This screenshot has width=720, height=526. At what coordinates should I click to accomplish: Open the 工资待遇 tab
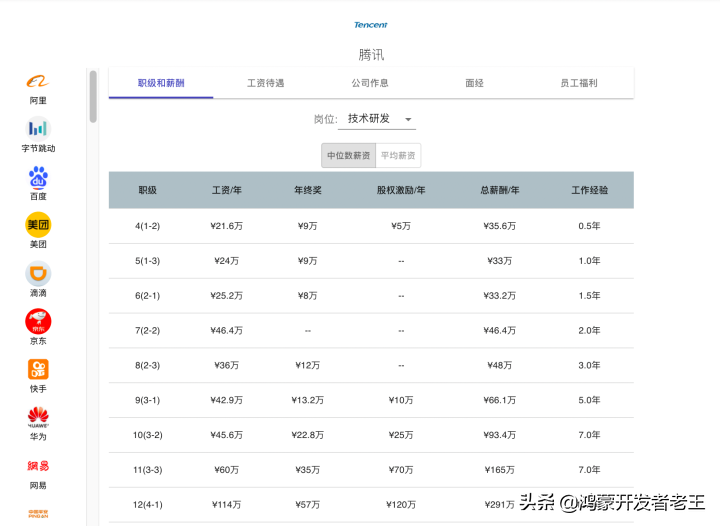point(265,83)
